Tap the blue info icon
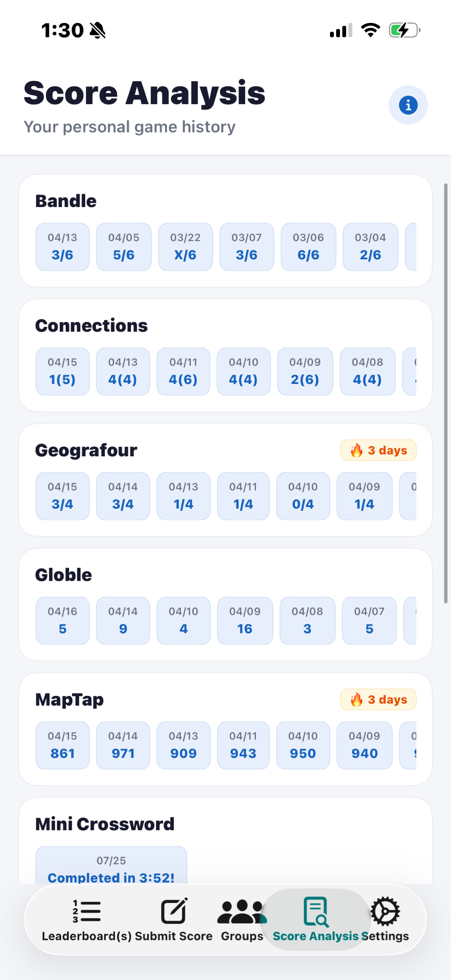451x980 pixels. click(x=408, y=105)
